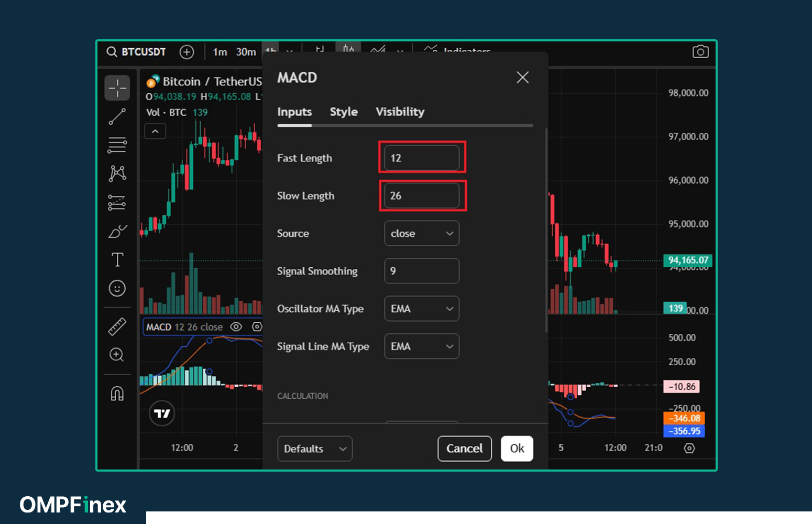812x524 pixels.
Task: Click Cancel in the MACD dialog
Action: tap(464, 449)
